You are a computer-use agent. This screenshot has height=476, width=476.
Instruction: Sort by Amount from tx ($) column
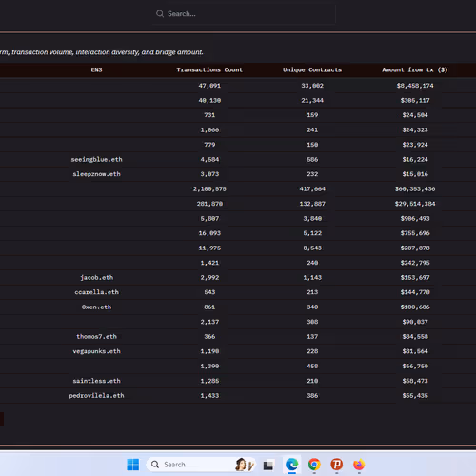tap(415, 69)
